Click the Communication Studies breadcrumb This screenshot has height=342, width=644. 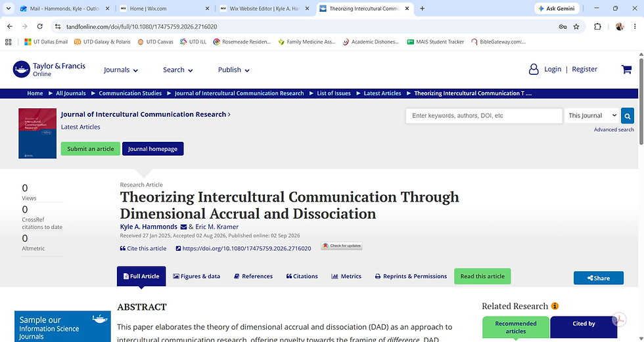[130, 93]
